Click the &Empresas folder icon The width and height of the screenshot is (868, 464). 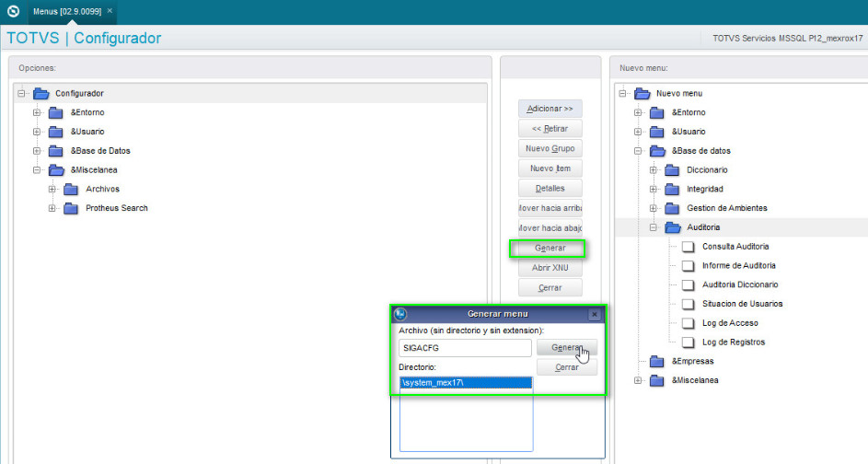(657, 362)
